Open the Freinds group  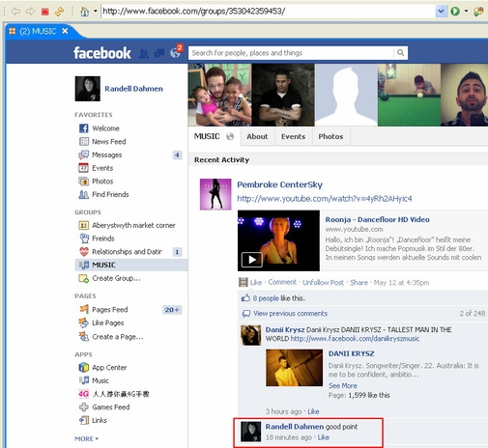click(103, 238)
